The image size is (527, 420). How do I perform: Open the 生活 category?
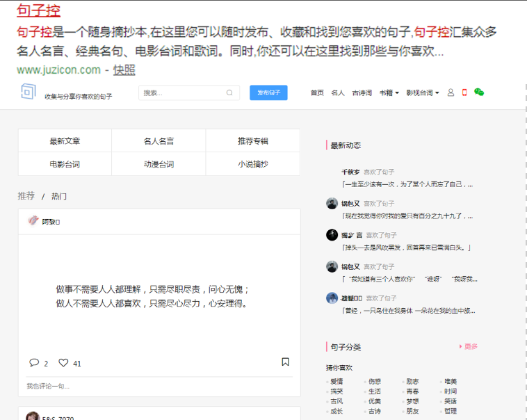coord(375,391)
